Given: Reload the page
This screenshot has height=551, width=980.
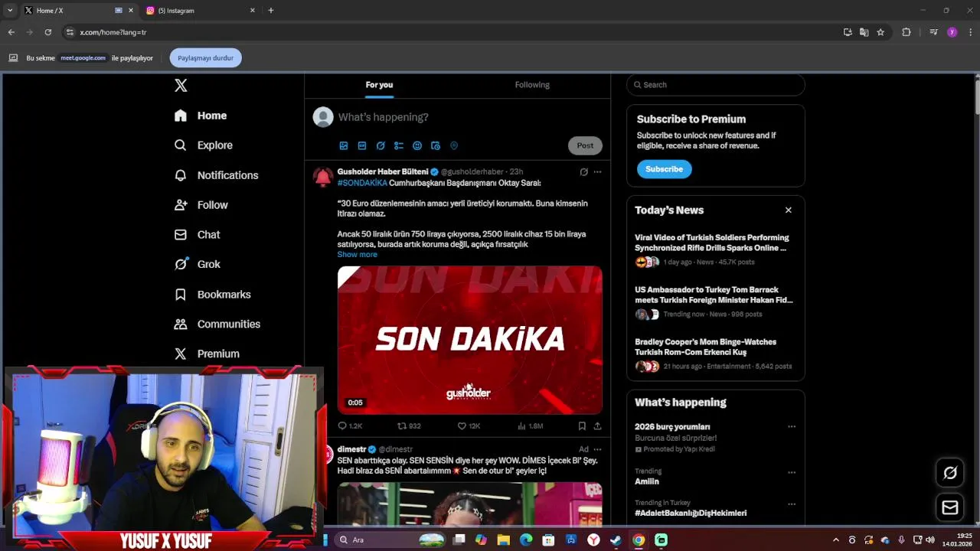Looking at the screenshot, I should [47, 32].
